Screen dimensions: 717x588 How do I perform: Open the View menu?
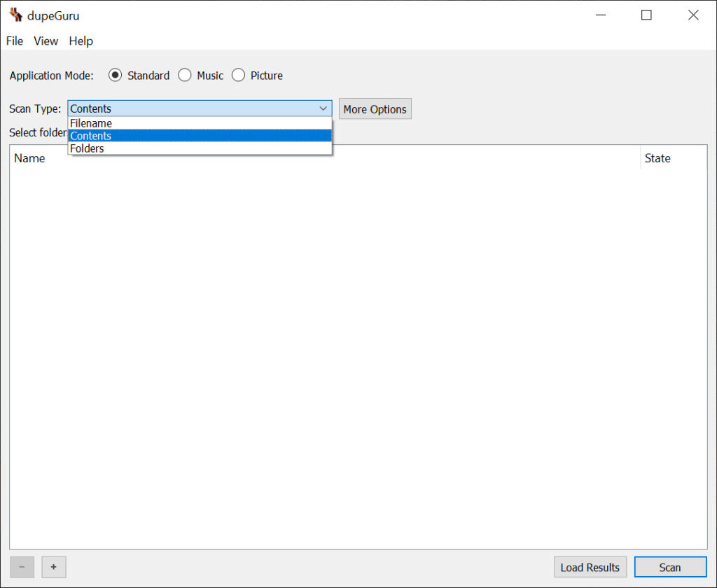click(46, 41)
